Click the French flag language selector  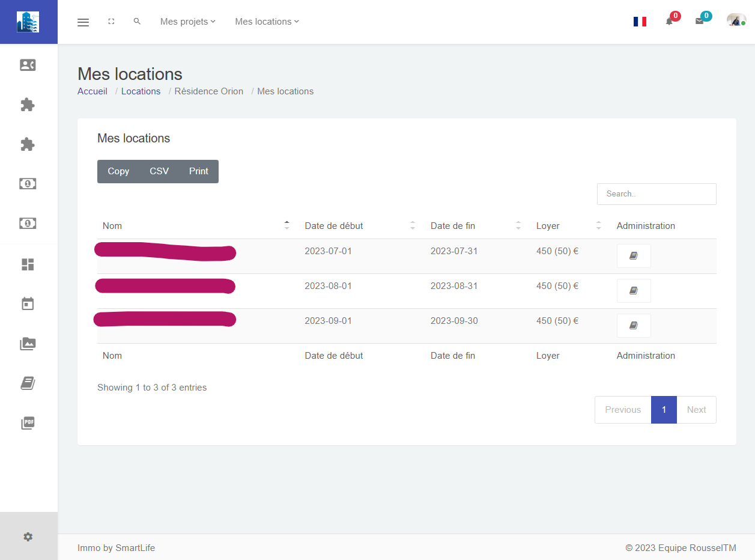[640, 22]
